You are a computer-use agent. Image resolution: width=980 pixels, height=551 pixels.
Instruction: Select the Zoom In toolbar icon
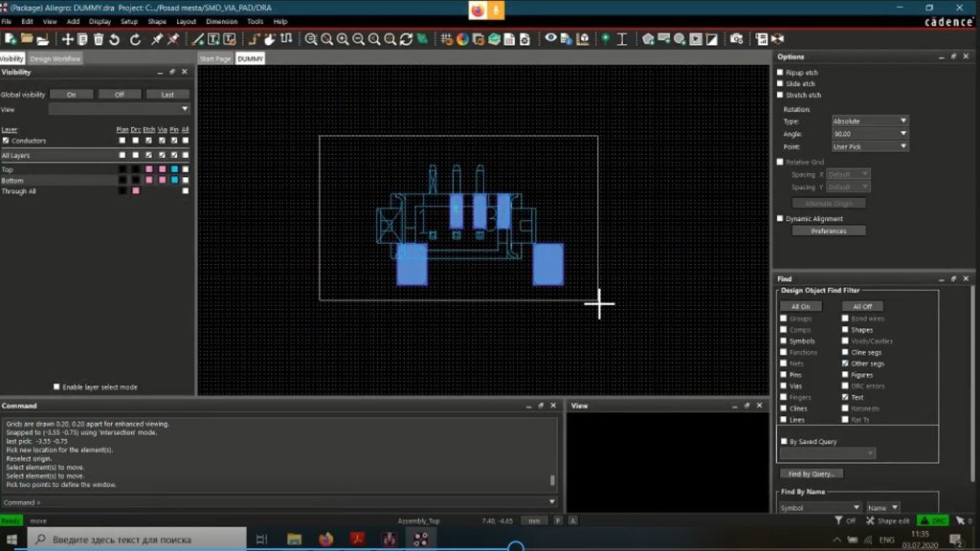pos(343,40)
